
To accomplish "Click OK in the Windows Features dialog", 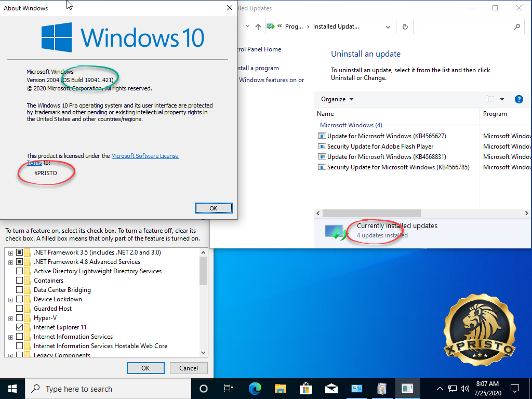I will (x=145, y=368).
